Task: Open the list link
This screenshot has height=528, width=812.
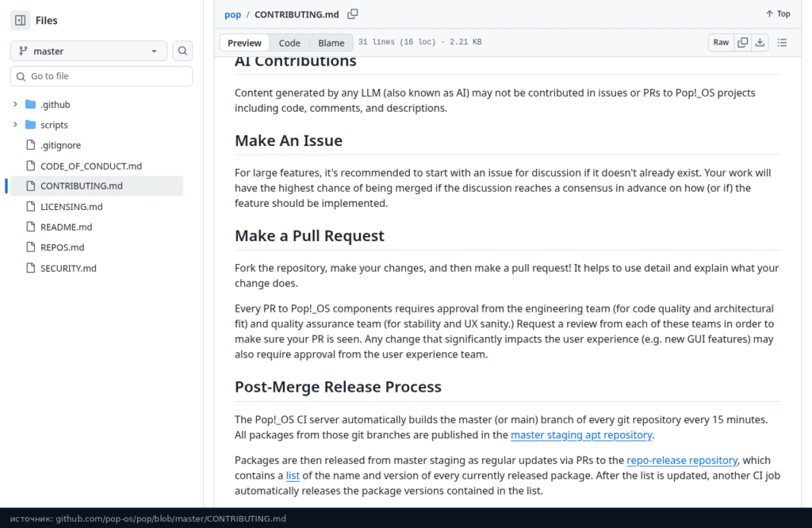Action: click(x=293, y=475)
